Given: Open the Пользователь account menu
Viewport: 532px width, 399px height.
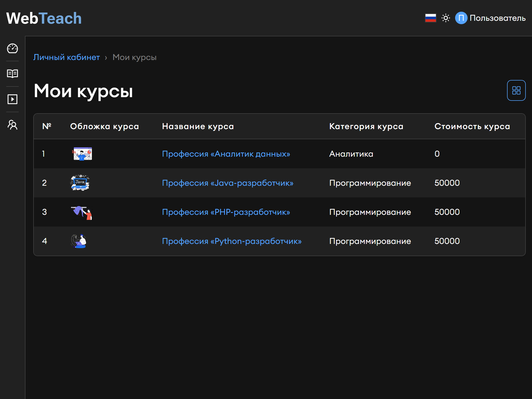Looking at the screenshot, I should 497,18.
